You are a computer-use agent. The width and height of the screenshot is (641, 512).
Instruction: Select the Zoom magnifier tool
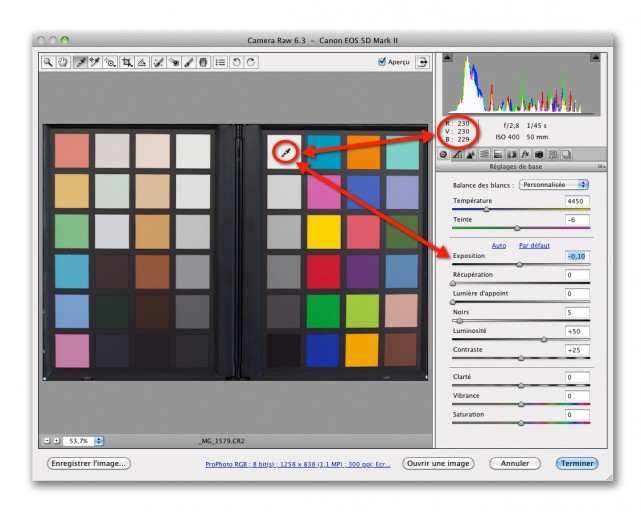(x=48, y=62)
